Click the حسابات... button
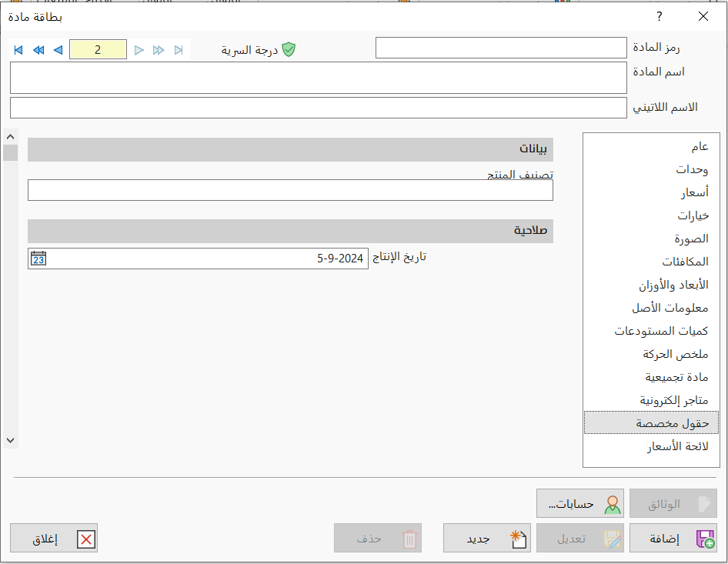 click(x=580, y=504)
